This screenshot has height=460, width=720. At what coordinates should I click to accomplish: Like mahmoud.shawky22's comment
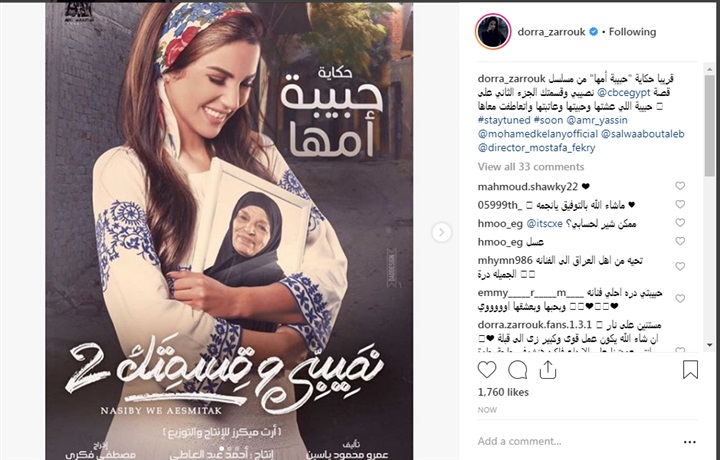(x=680, y=186)
